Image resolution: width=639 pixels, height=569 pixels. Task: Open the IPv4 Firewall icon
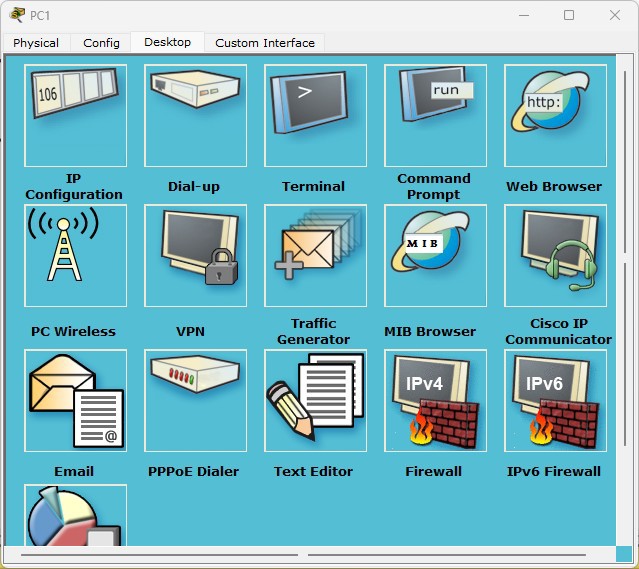pos(435,400)
